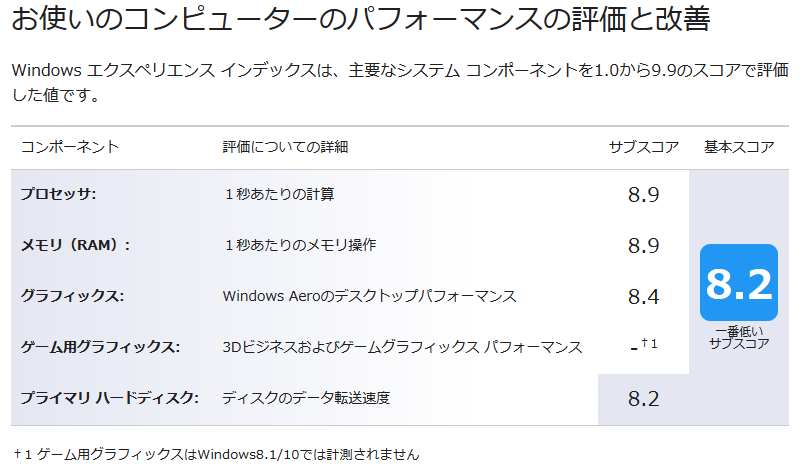Select the グラフィックス component label
This screenshot has width=803, height=474.
coord(72,296)
